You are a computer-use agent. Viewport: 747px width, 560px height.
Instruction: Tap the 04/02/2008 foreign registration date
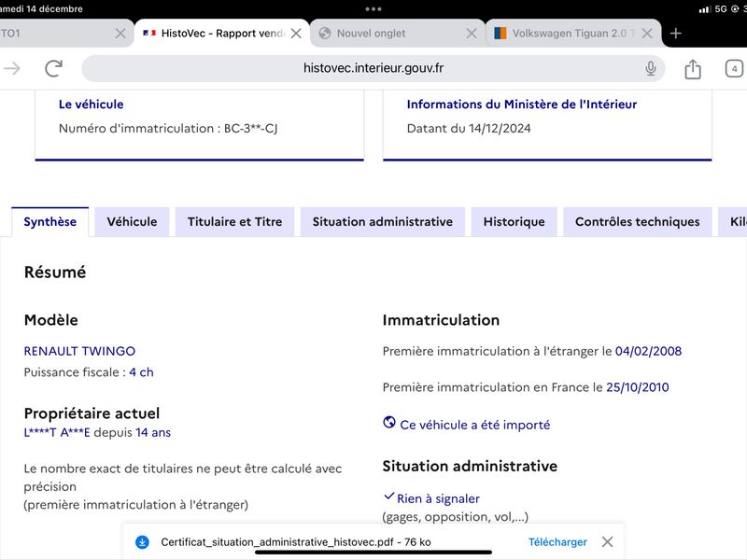pyautogui.click(x=648, y=351)
